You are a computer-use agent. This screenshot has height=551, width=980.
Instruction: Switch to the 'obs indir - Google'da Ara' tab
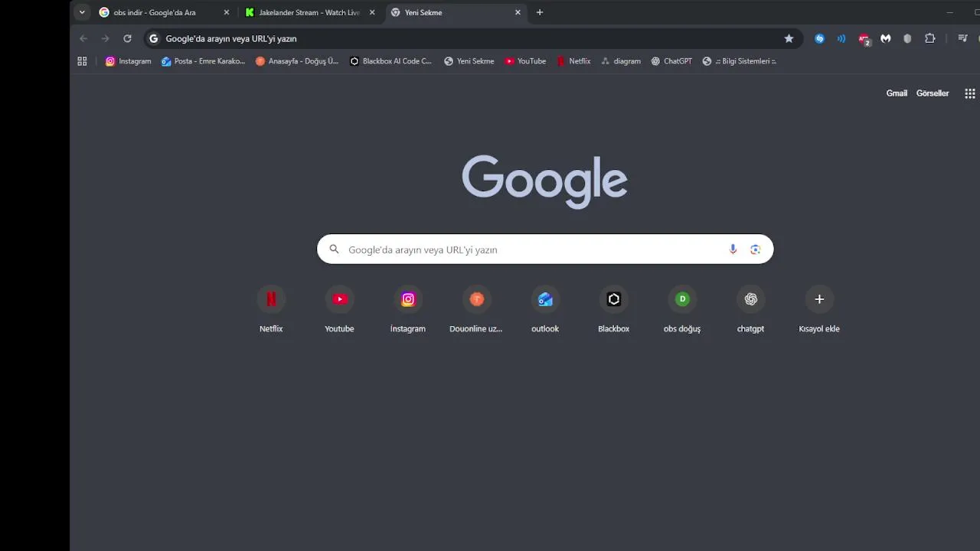[x=162, y=12]
